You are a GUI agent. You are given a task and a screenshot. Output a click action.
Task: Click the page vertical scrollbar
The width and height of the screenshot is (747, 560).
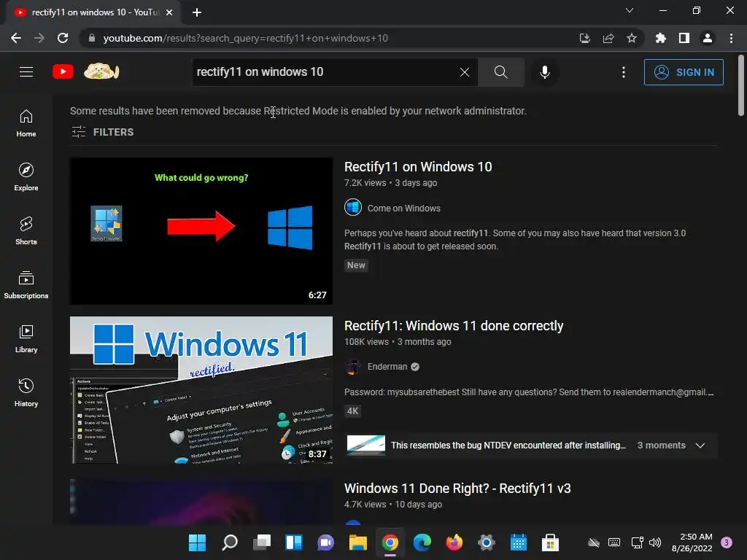741,86
